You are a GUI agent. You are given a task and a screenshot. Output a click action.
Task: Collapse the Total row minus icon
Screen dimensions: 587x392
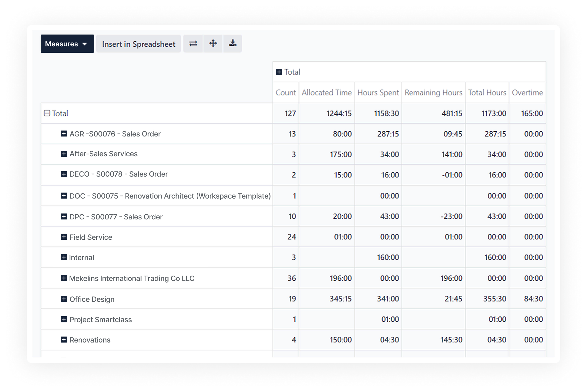pos(47,113)
